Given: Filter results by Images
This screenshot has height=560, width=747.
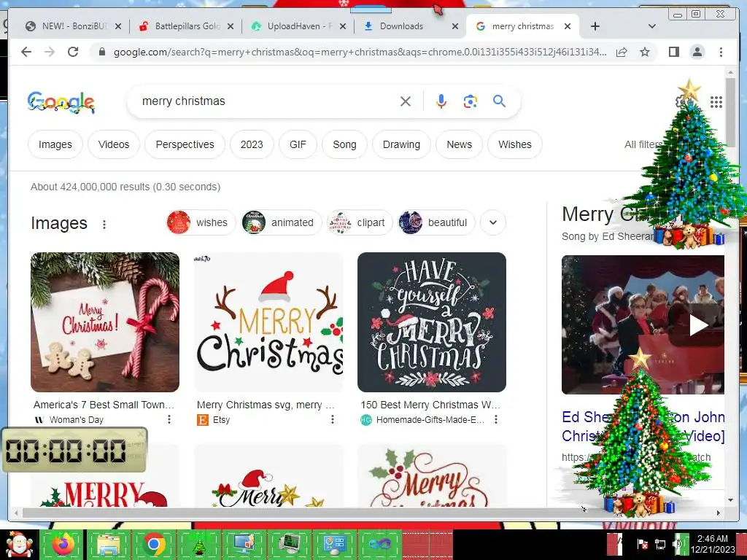Looking at the screenshot, I should (x=55, y=144).
